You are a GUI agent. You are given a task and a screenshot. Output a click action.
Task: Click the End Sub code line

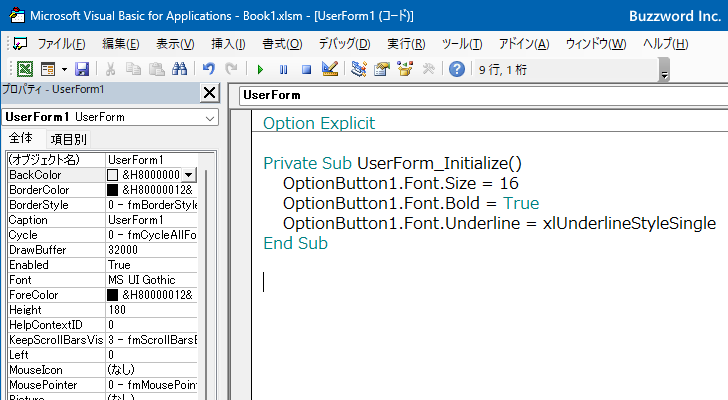pos(295,243)
